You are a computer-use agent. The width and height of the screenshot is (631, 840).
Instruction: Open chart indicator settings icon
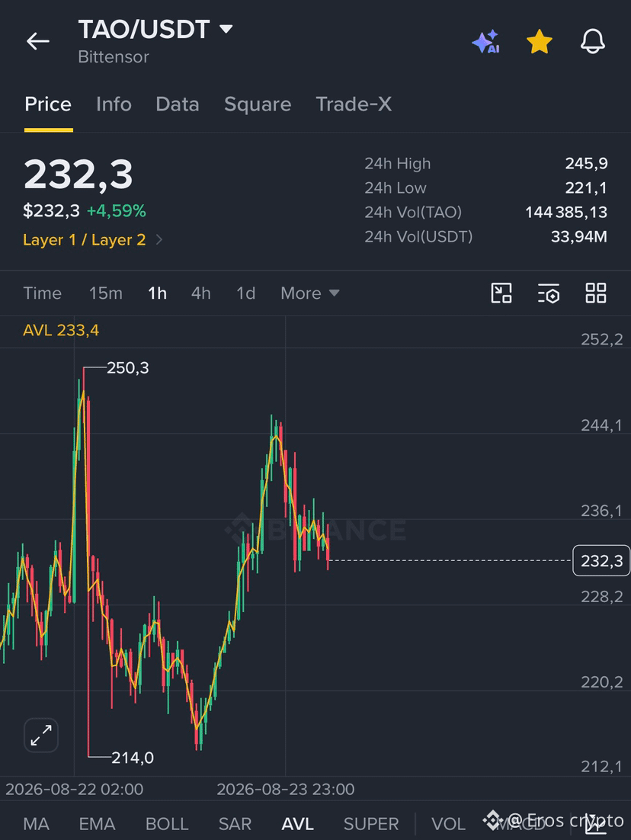(x=549, y=293)
